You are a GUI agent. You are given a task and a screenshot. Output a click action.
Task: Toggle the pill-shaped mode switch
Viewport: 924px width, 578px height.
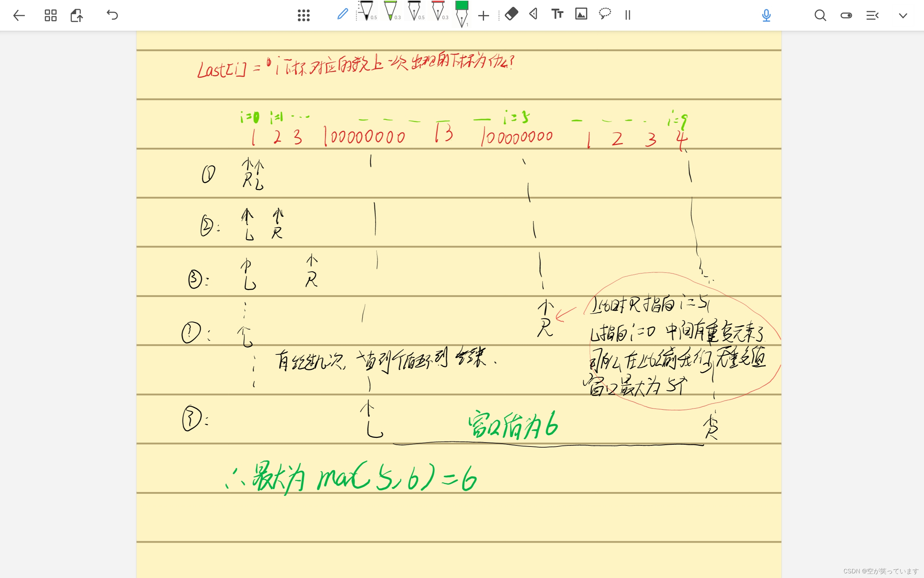[846, 15]
